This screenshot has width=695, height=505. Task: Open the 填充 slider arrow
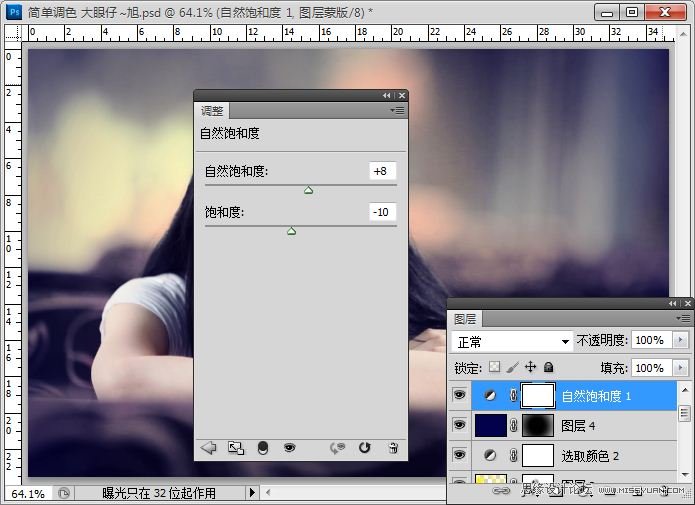tap(680, 368)
